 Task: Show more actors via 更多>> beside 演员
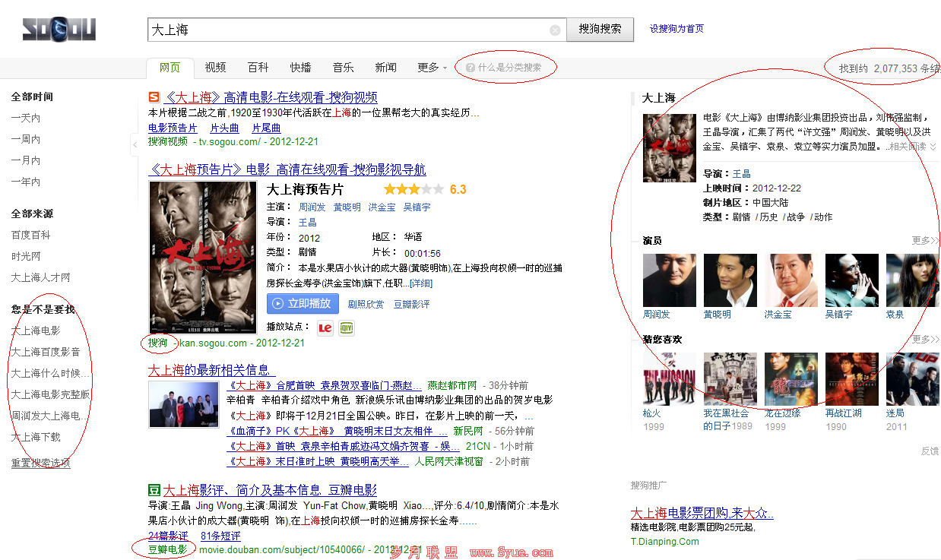(x=926, y=241)
